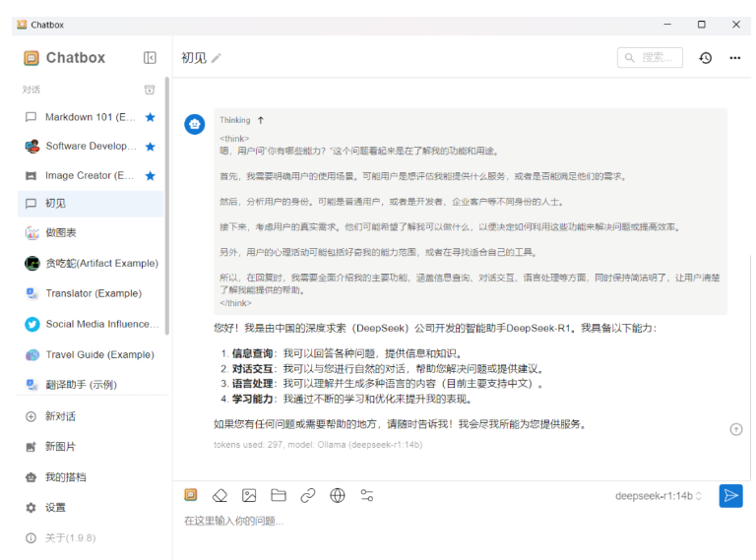Screen dimensions: 756x560
Task: Attach a link with chain icon
Action: tap(307, 495)
